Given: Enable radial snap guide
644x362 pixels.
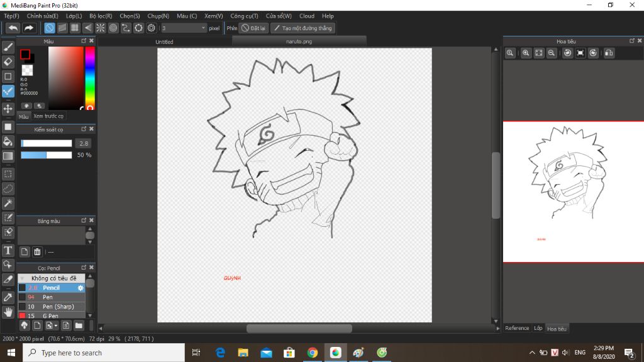Looking at the screenshot, I should pyautogui.click(x=100, y=28).
